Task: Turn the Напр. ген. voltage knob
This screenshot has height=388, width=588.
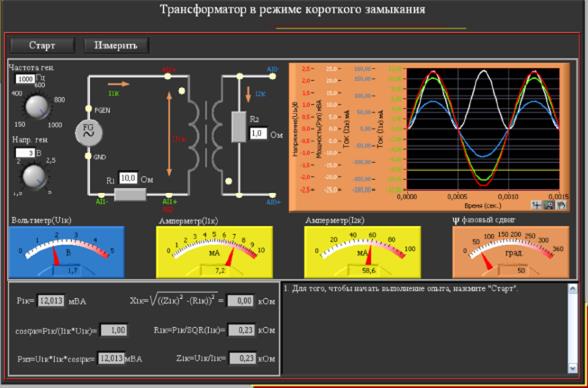Action: click(34, 177)
